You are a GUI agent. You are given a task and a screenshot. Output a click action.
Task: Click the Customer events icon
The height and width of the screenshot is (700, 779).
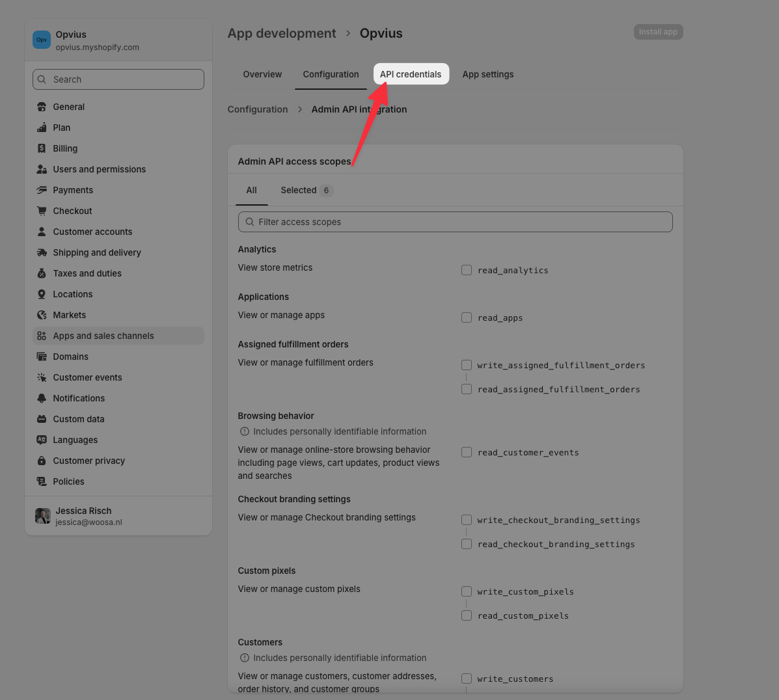(x=42, y=378)
